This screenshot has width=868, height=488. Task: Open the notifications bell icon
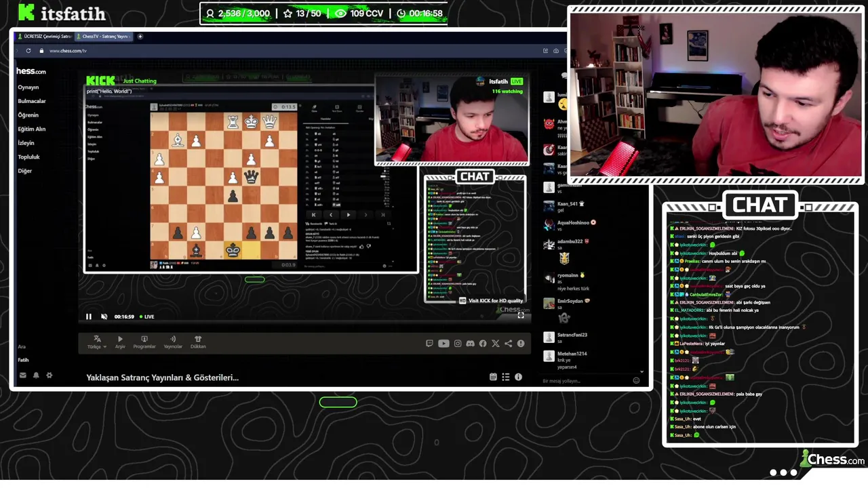36,375
